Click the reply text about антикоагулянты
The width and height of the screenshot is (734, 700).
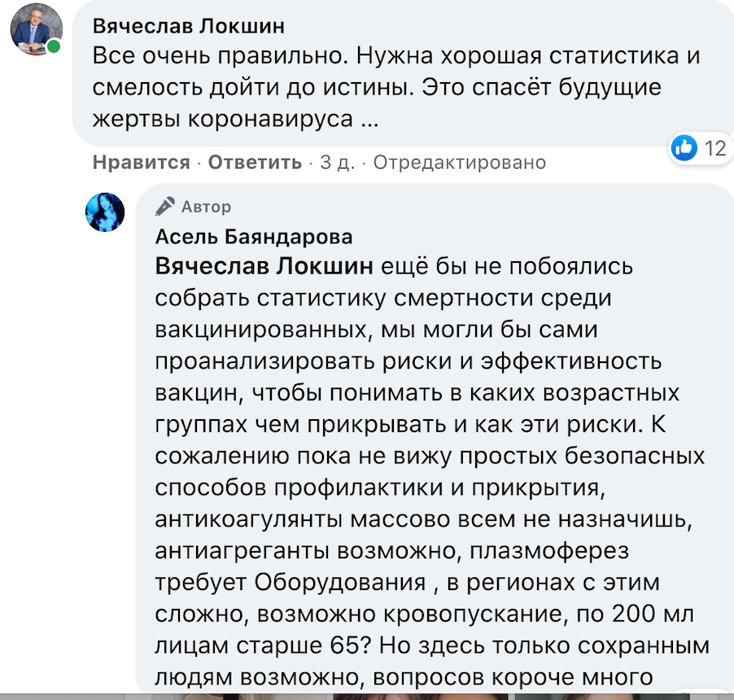[x=423, y=519]
